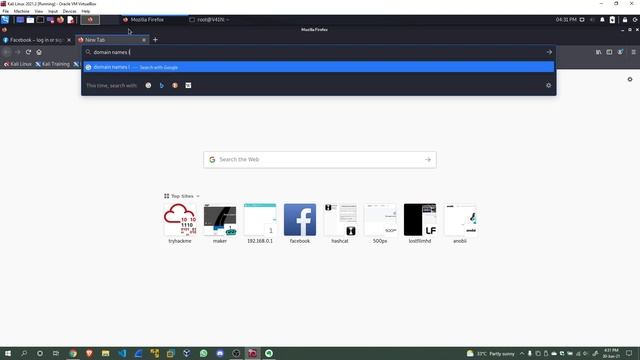The image size is (640, 360).
Task: Search this time with Google engine icon
Action: [148, 85]
